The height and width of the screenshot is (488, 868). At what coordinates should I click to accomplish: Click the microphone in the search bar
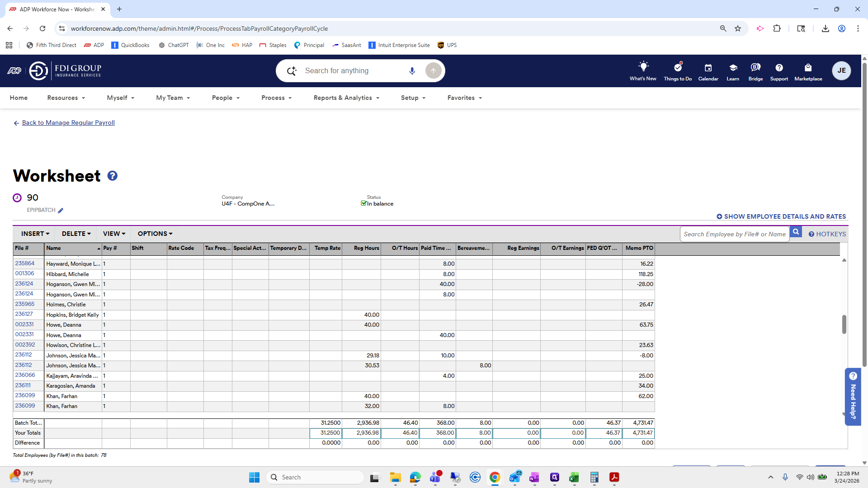point(412,70)
